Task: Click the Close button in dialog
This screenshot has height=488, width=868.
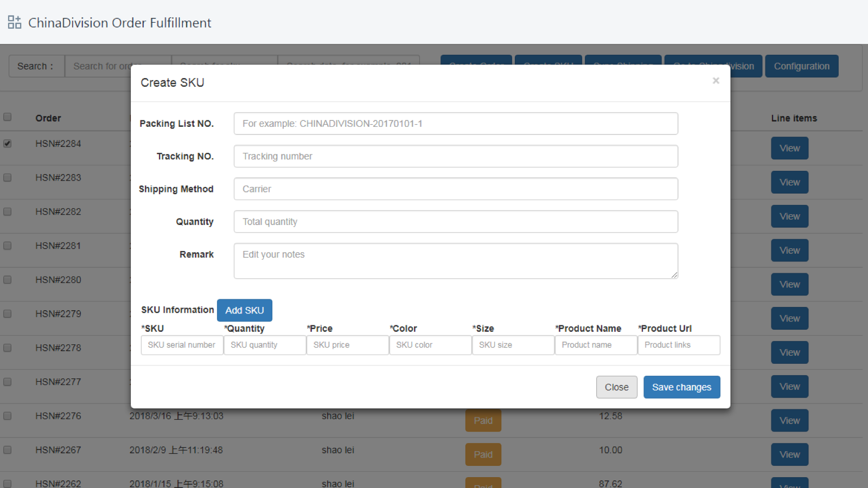Action: tap(616, 387)
